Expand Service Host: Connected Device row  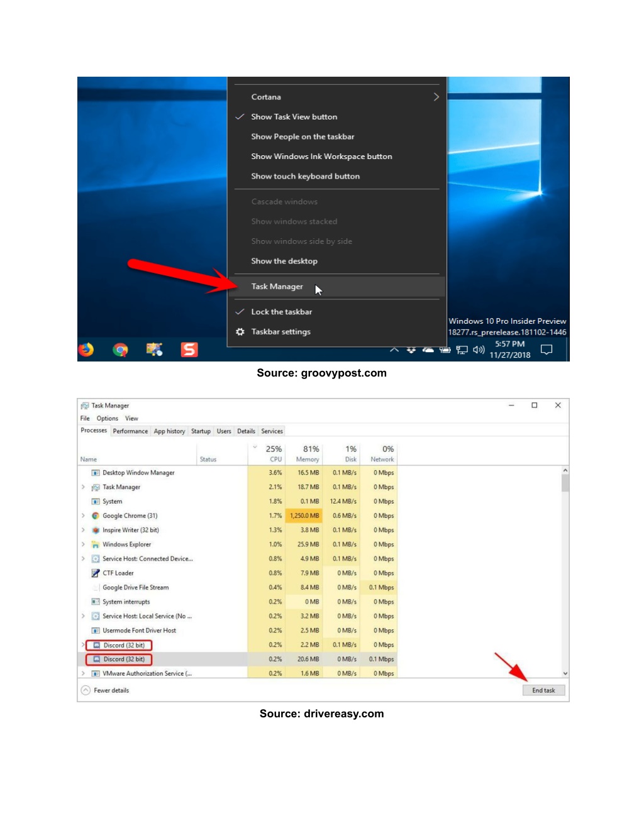[83, 559]
